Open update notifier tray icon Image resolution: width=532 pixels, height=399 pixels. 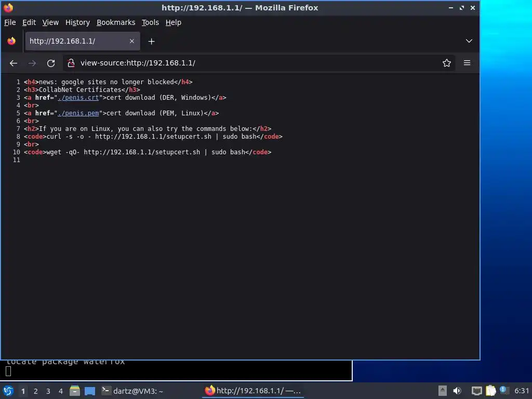point(504,390)
